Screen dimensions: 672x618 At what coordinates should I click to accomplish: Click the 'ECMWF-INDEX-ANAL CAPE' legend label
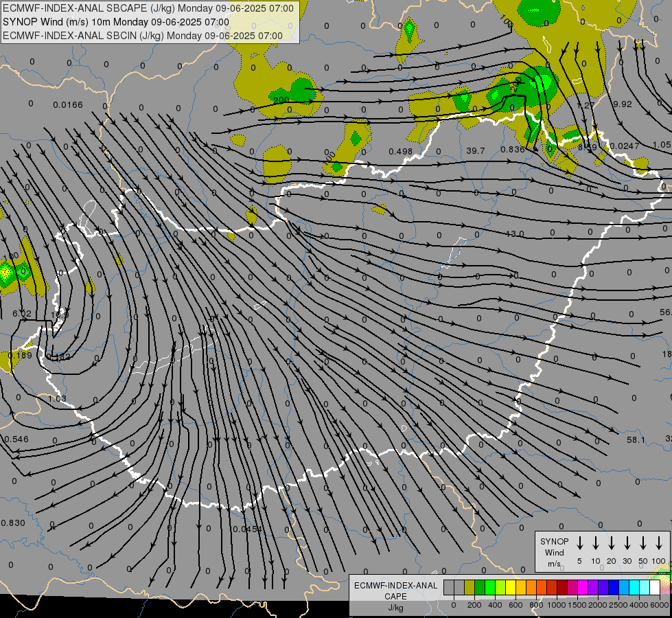395,591
